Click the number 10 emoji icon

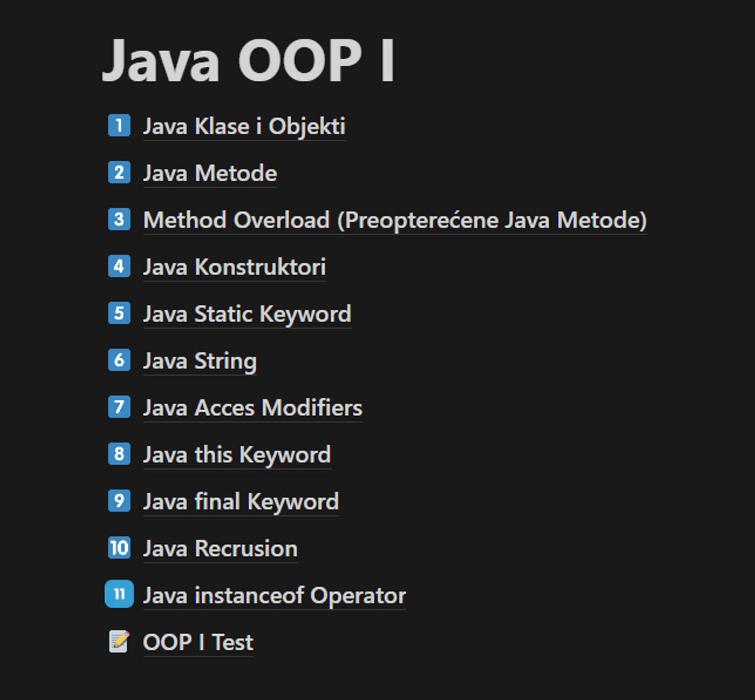pos(119,548)
